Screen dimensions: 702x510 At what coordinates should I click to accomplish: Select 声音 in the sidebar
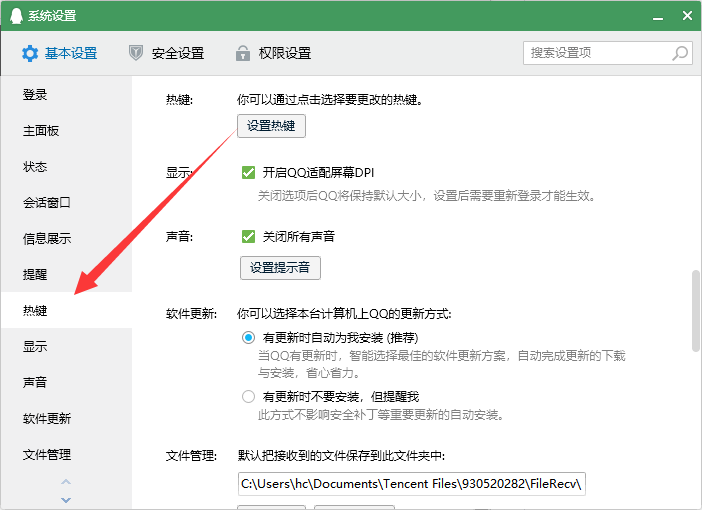tap(66, 382)
